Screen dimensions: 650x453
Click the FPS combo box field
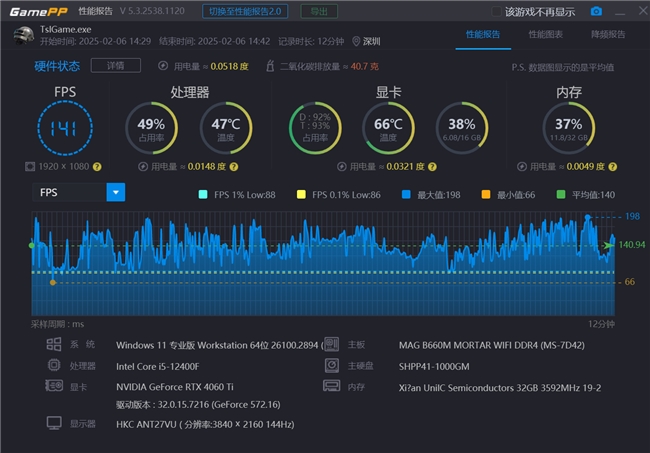(x=79, y=192)
